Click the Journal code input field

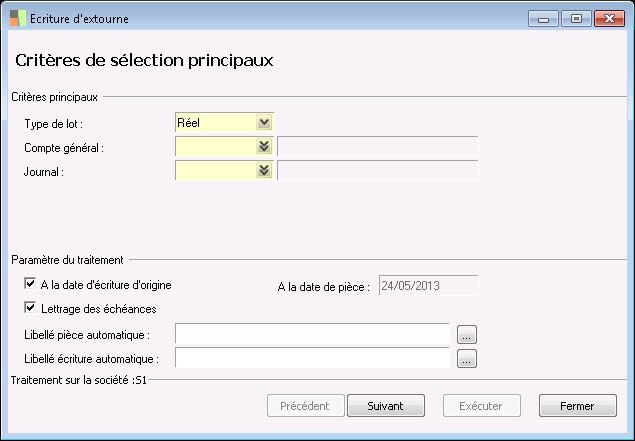215,170
